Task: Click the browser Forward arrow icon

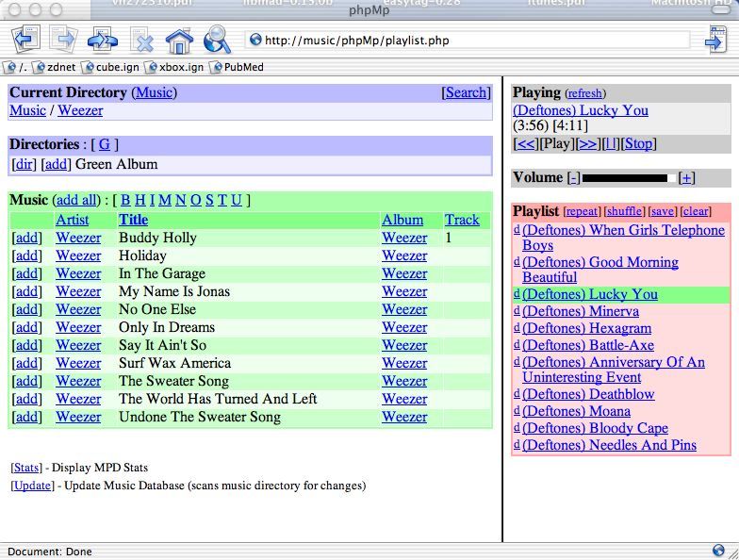Action: tap(64, 39)
